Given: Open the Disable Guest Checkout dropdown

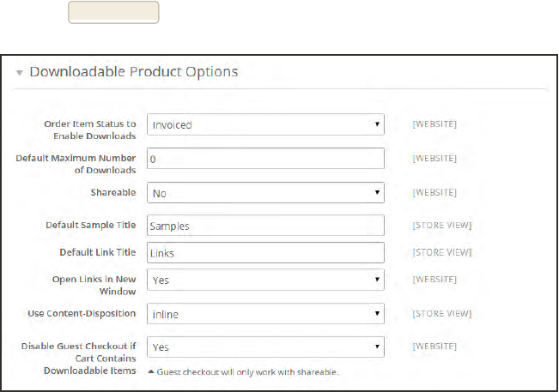Looking at the screenshot, I should [x=264, y=347].
